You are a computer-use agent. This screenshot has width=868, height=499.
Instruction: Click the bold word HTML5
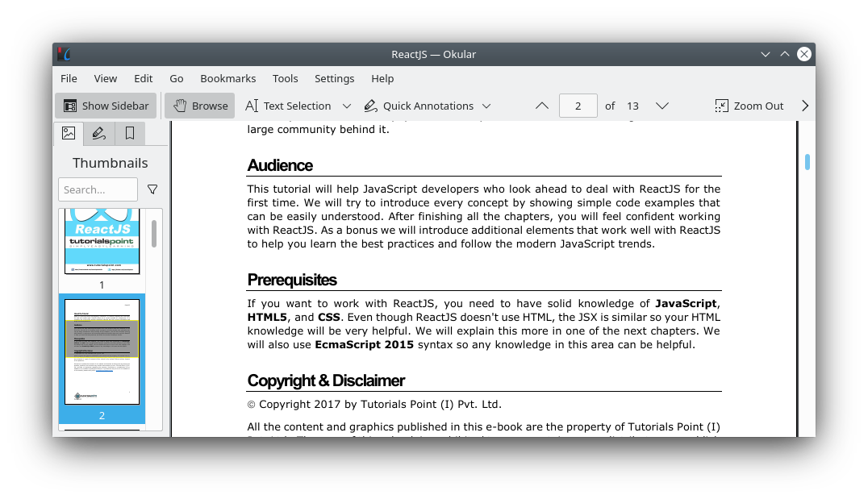(x=267, y=317)
